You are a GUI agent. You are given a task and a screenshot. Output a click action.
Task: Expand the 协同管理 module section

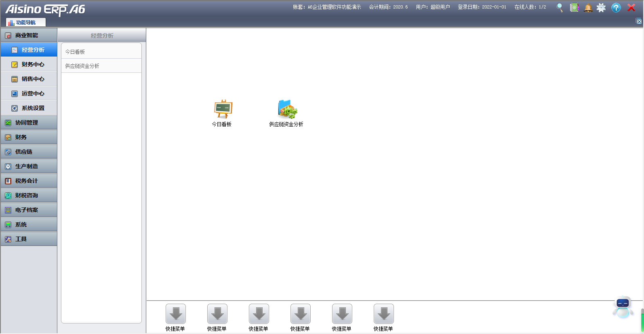[29, 123]
